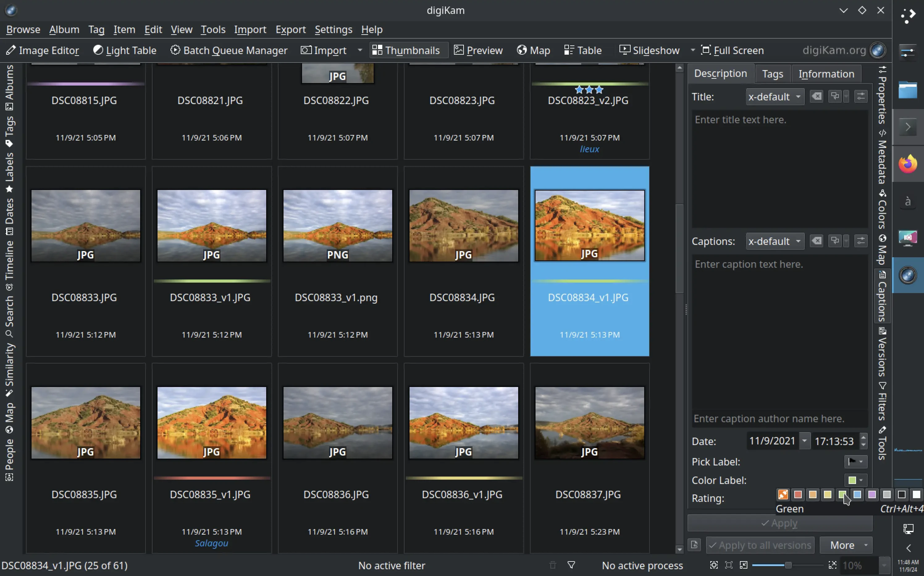
Task: Launch the Batch Queue Manager
Action: click(x=229, y=50)
